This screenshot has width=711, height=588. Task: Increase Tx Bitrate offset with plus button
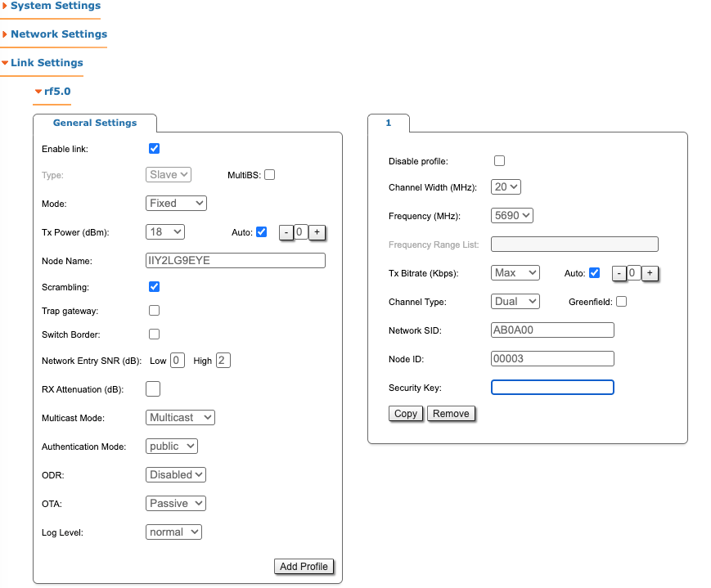pos(650,273)
